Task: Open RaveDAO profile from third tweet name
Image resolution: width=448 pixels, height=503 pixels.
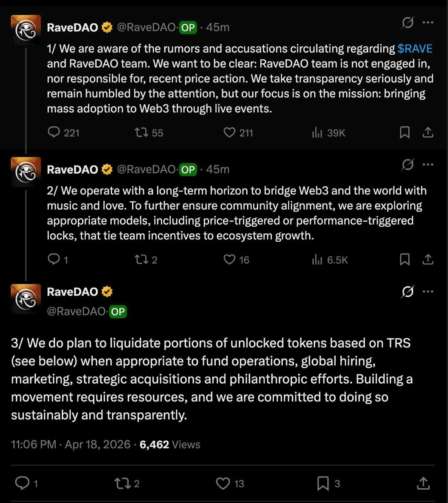Action: pos(73,292)
